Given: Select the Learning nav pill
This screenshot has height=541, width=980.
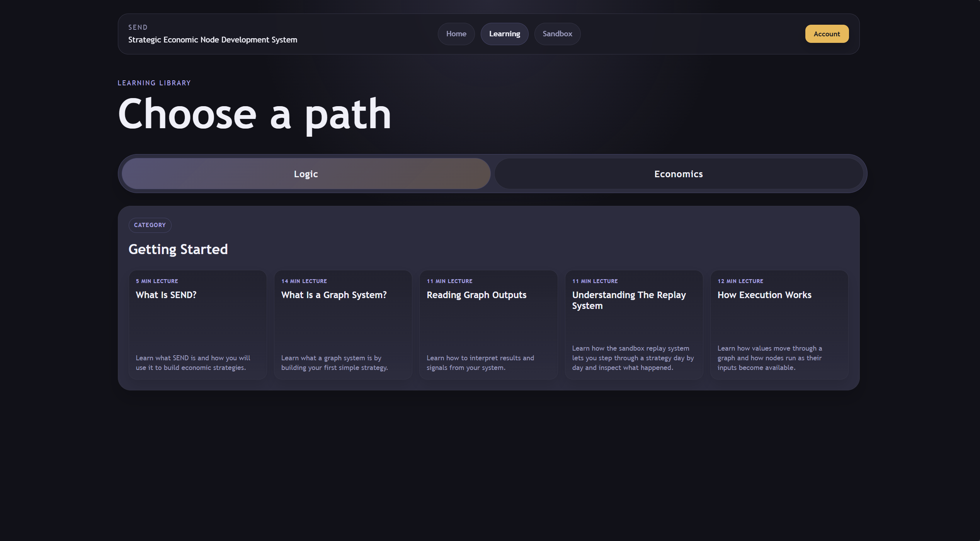Looking at the screenshot, I should click(x=504, y=34).
